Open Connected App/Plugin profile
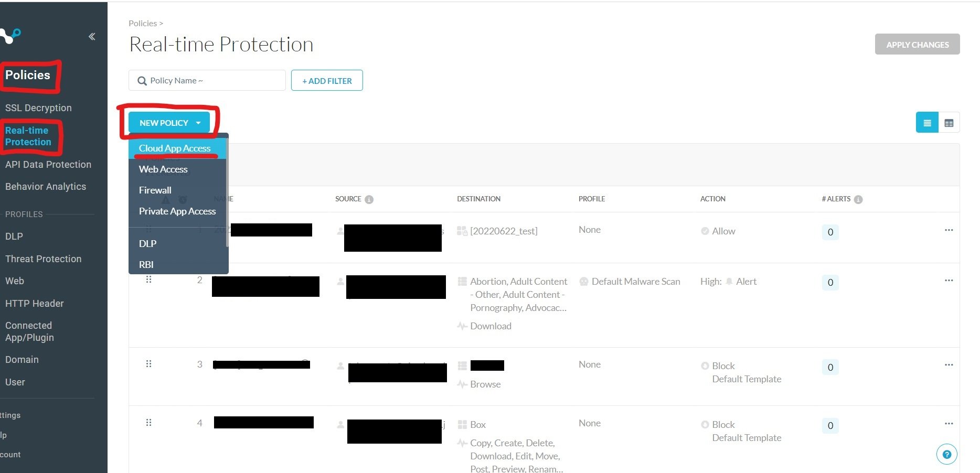The height and width of the screenshot is (473, 980). pyautogui.click(x=29, y=331)
